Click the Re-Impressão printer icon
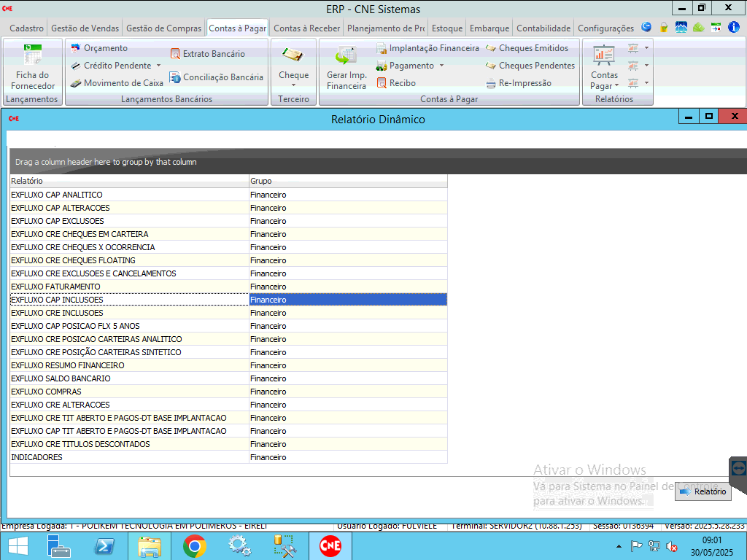747x560 pixels. pos(491,83)
